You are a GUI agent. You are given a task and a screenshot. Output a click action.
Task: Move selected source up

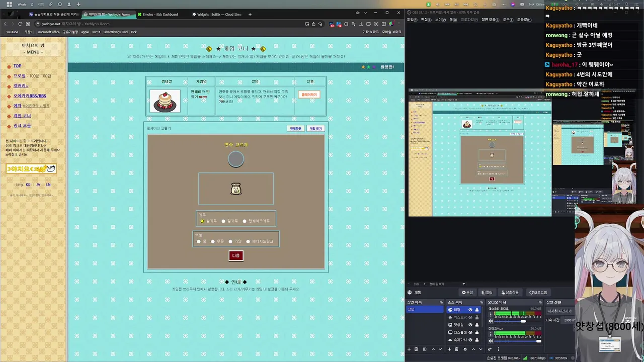[473, 349]
